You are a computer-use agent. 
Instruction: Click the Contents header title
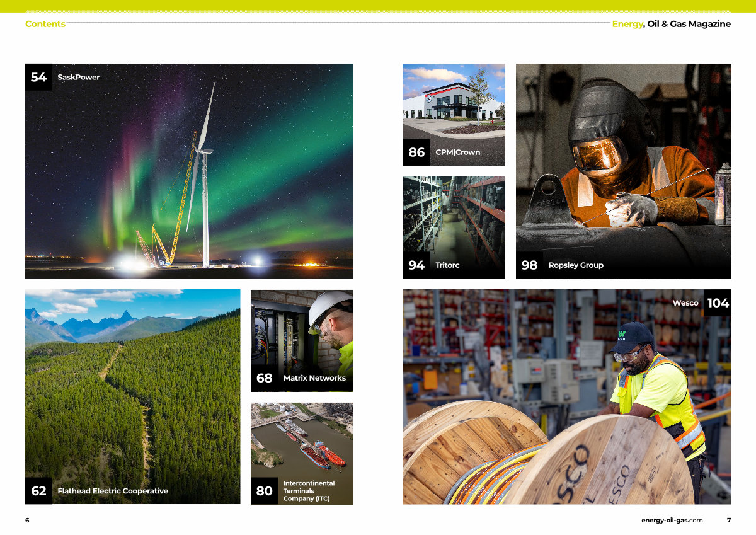point(45,24)
